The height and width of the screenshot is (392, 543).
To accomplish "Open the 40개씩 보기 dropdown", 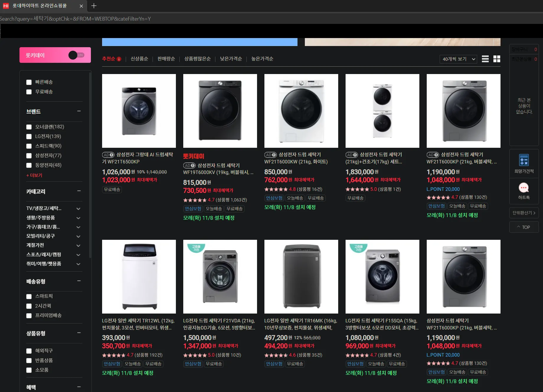I will tap(458, 59).
